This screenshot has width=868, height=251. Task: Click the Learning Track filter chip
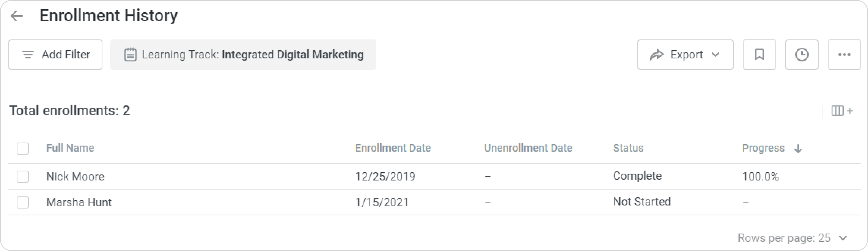tap(243, 55)
